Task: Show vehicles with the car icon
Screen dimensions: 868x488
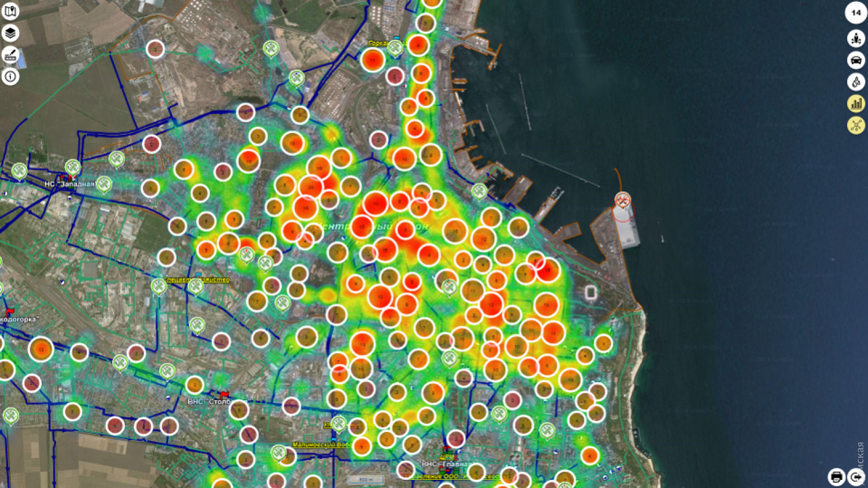Action: 856,60
